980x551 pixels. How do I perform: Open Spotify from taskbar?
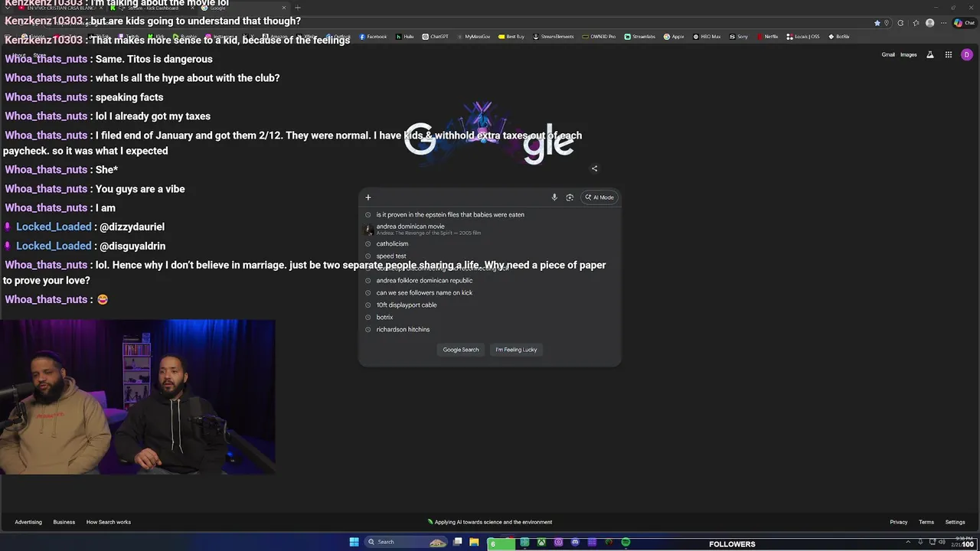(626, 543)
